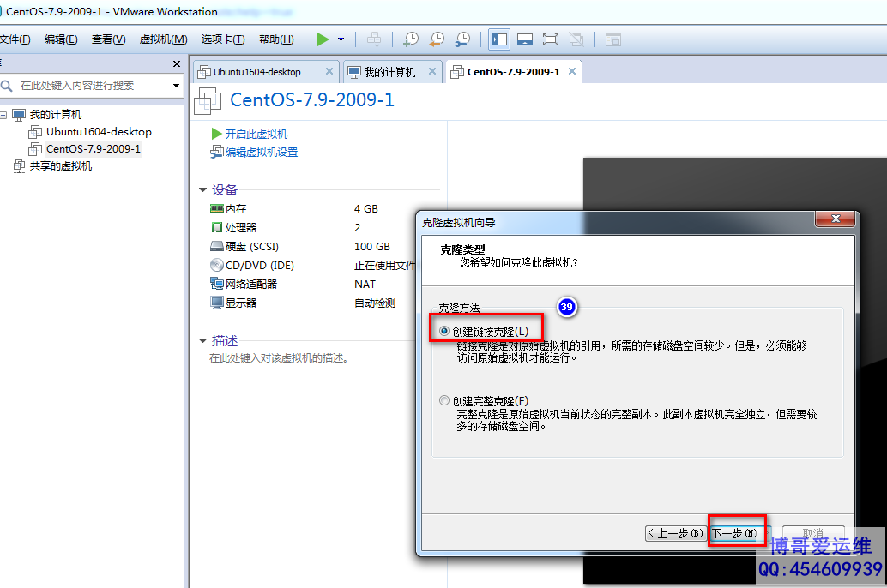
Task: Click the take snapshot clock icon
Action: 411,39
